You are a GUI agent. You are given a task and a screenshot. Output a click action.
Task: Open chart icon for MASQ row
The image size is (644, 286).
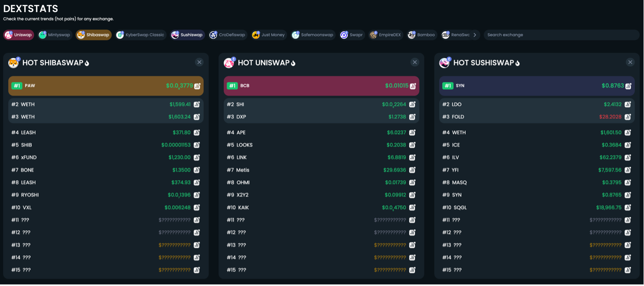628,182
